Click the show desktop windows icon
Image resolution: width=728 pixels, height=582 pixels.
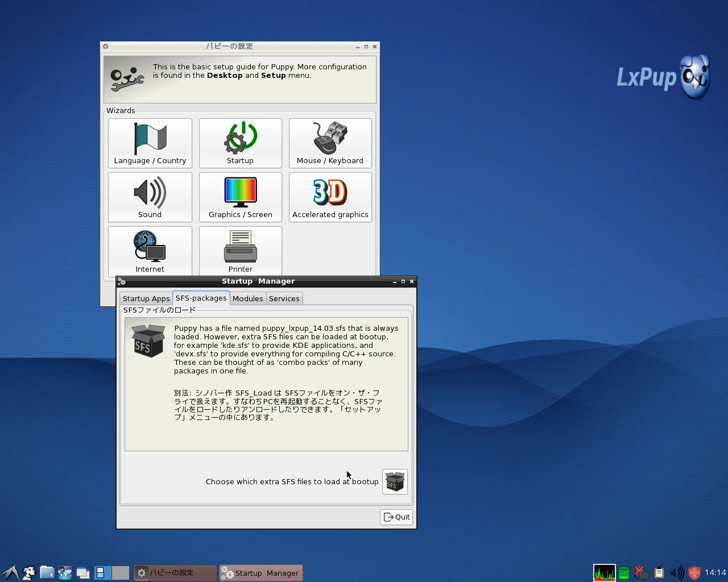click(83, 573)
